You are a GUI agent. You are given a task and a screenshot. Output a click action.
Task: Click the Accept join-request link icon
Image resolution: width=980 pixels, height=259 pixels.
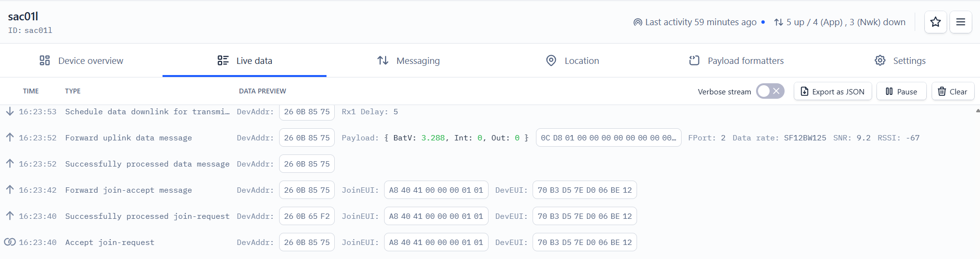[10, 242]
